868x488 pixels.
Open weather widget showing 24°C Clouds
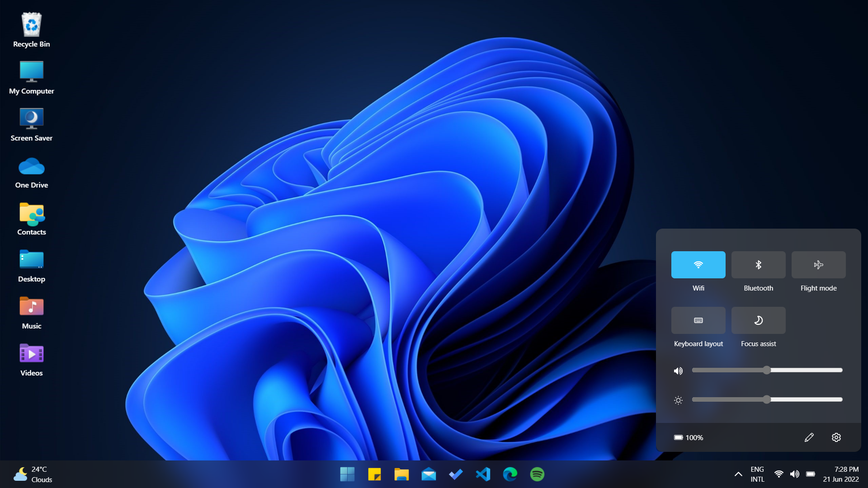[x=33, y=474]
